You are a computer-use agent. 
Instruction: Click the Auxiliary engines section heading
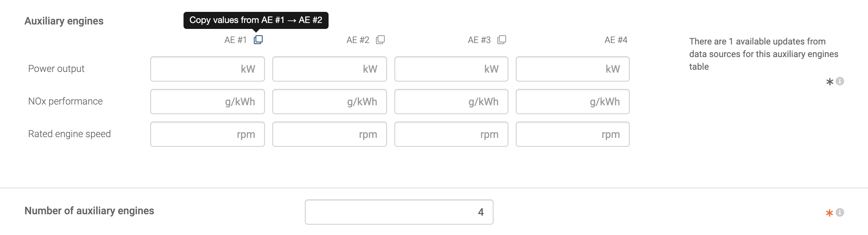(64, 21)
